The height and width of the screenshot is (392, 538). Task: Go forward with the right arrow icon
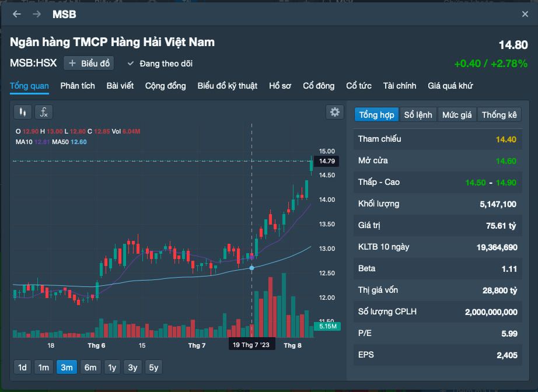pyautogui.click(x=37, y=14)
